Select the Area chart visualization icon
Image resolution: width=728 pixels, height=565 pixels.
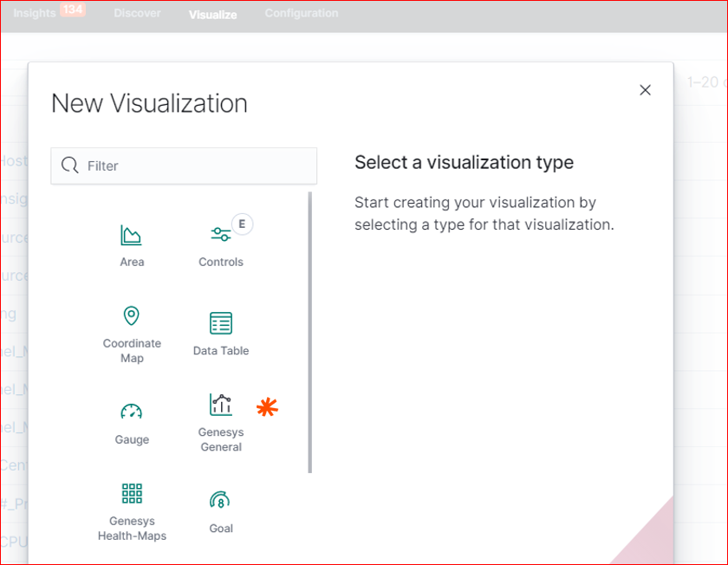132,235
